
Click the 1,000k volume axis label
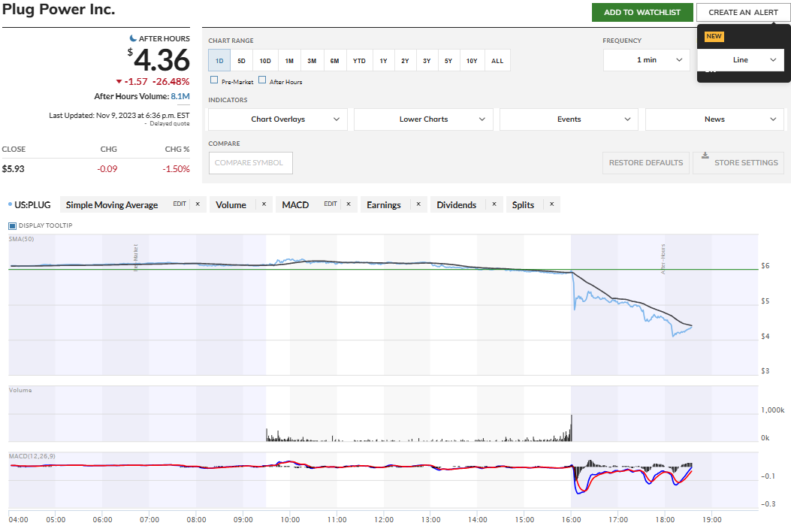point(773,410)
